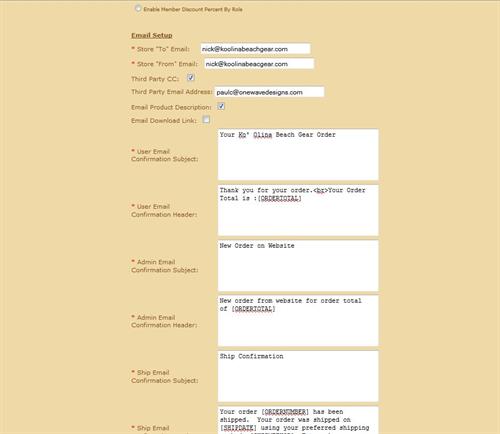Click the Ship Email Confirmation Subject textarea
The width and height of the screenshot is (500, 434).
coord(298,376)
